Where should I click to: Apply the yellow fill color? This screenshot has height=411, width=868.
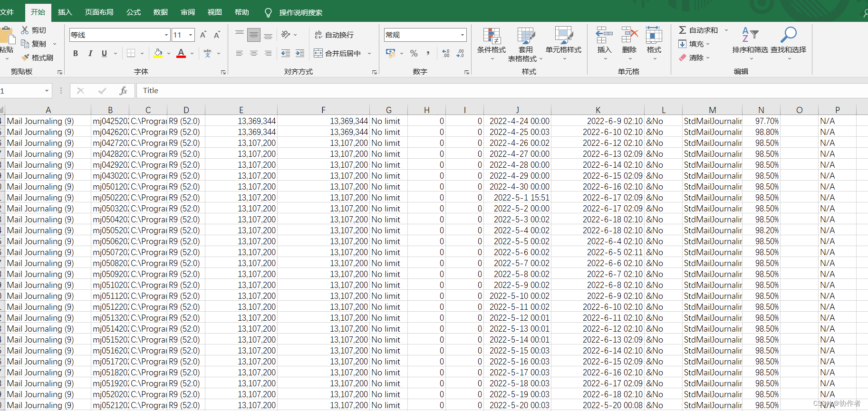pyautogui.click(x=158, y=53)
